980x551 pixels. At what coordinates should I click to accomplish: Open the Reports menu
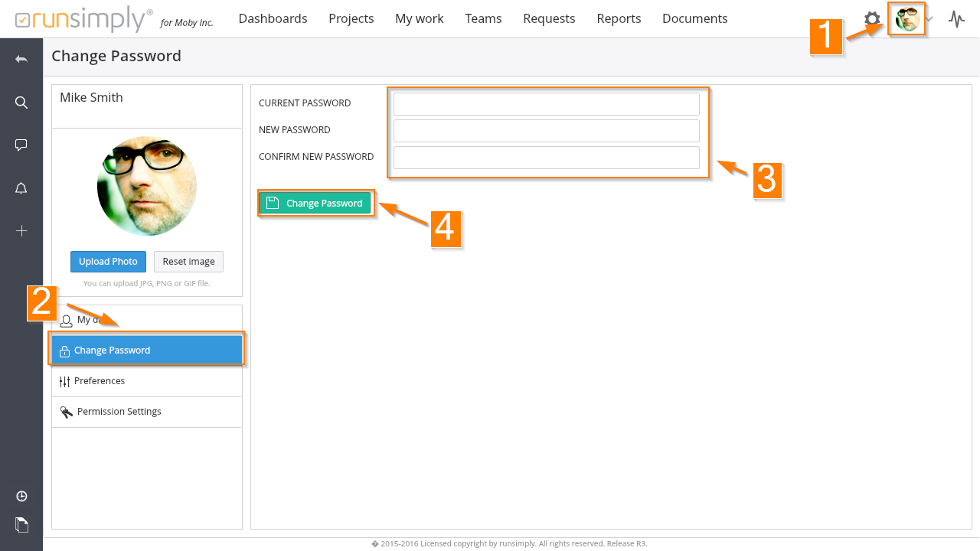tap(619, 18)
